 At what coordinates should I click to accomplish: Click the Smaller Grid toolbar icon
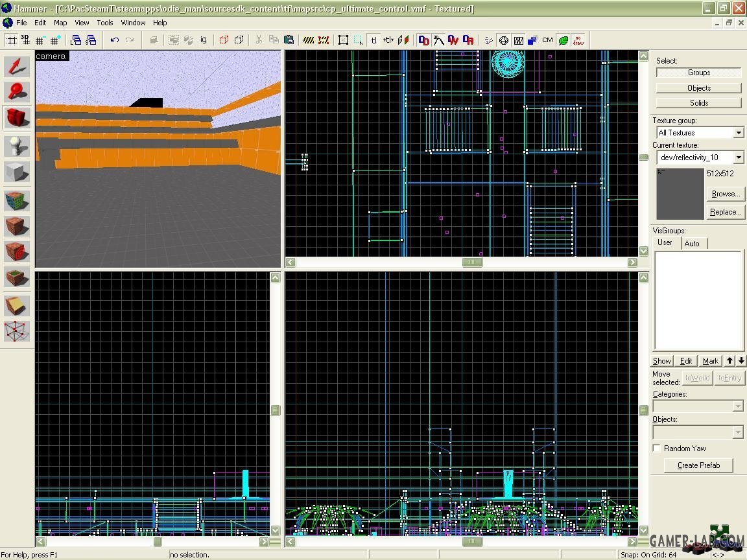click(x=40, y=40)
